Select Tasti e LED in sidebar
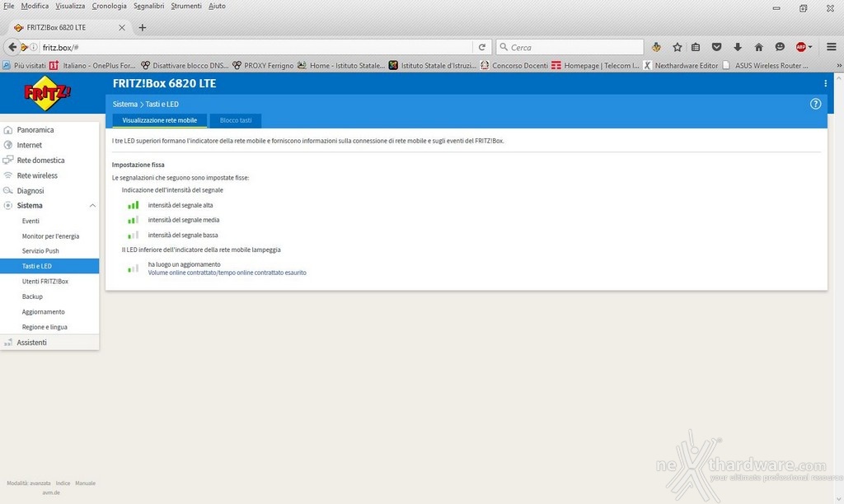This screenshot has height=504, width=844. pos(49,266)
